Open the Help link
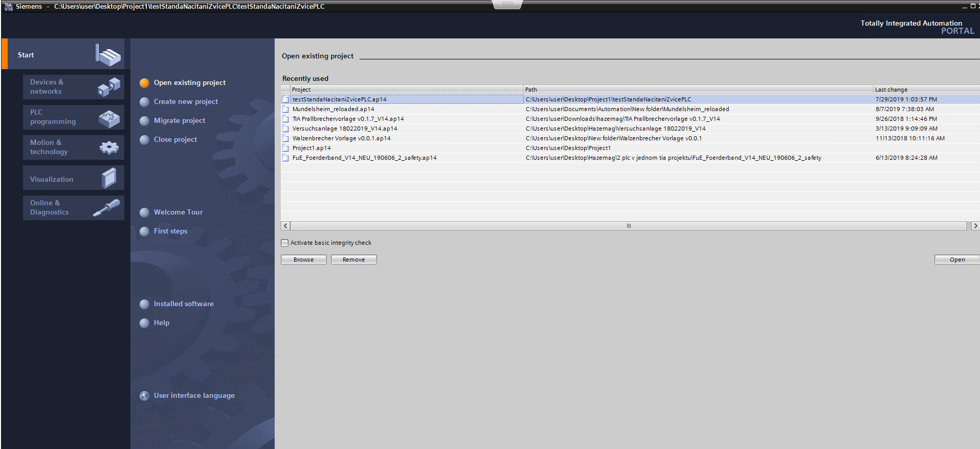The width and height of the screenshot is (980, 449). (x=162, y=323)
